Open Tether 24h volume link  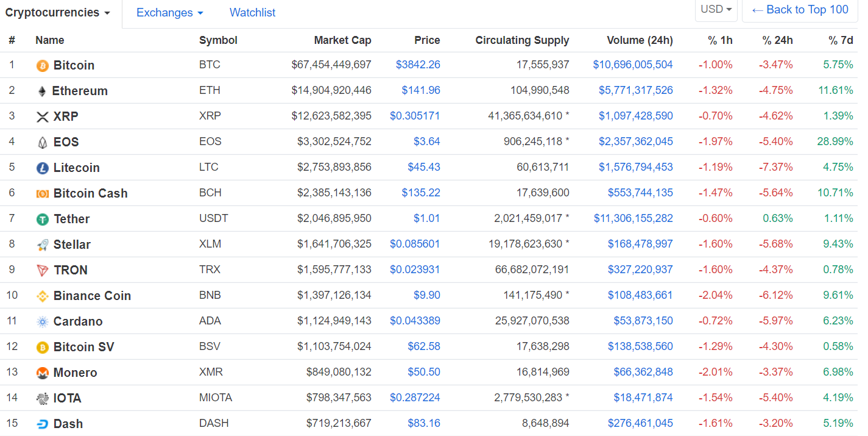pyautogui.click(x=633, y=218)
